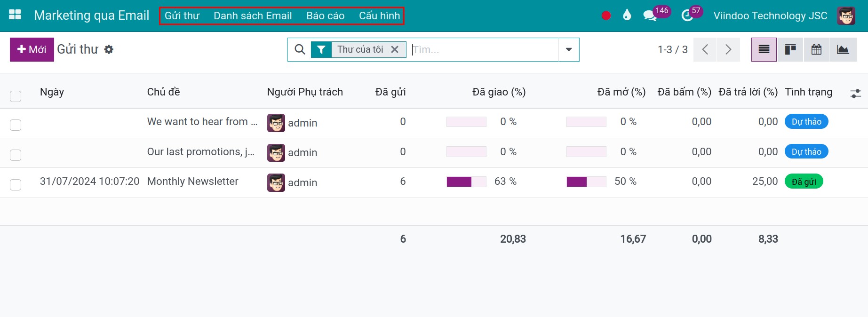The image size is (868, 317).
Task: Open the 'Báo cáo' menu
Action: tap(326, 16)
